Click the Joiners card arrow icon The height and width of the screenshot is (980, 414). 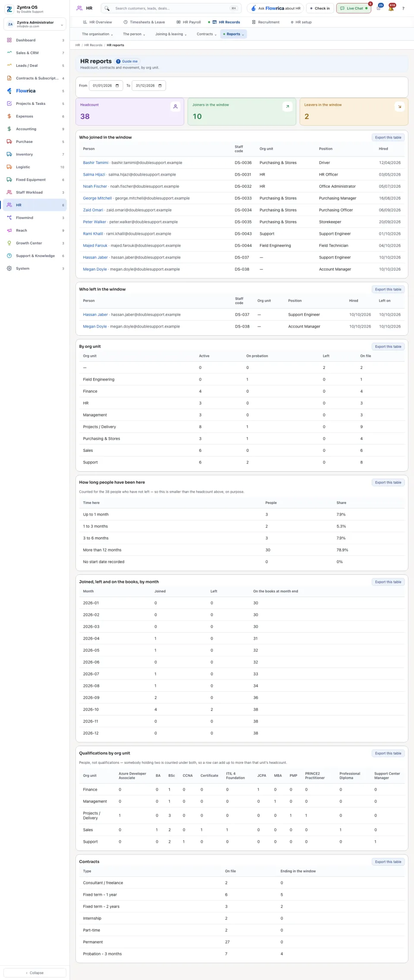tap(287, 107)
